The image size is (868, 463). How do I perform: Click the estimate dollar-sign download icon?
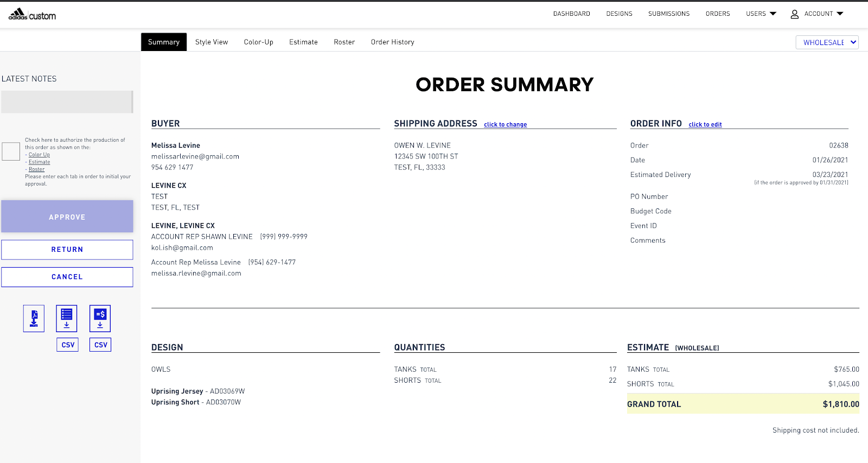pos(100,318)
